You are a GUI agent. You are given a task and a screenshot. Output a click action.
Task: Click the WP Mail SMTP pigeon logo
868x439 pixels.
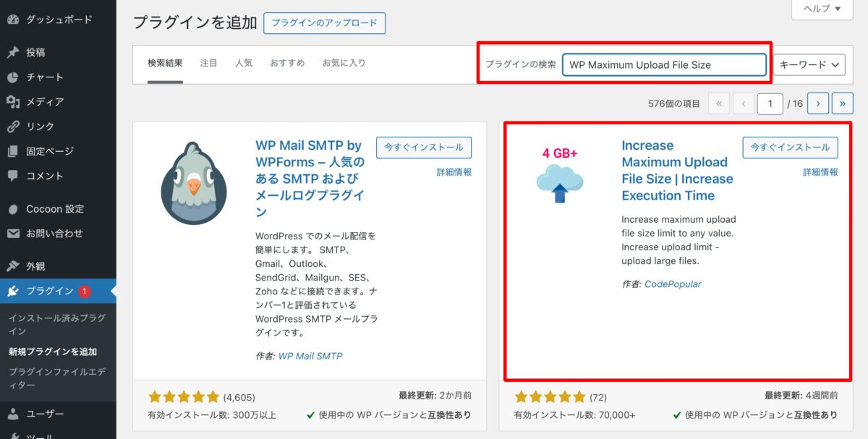[x=193, y=182]
